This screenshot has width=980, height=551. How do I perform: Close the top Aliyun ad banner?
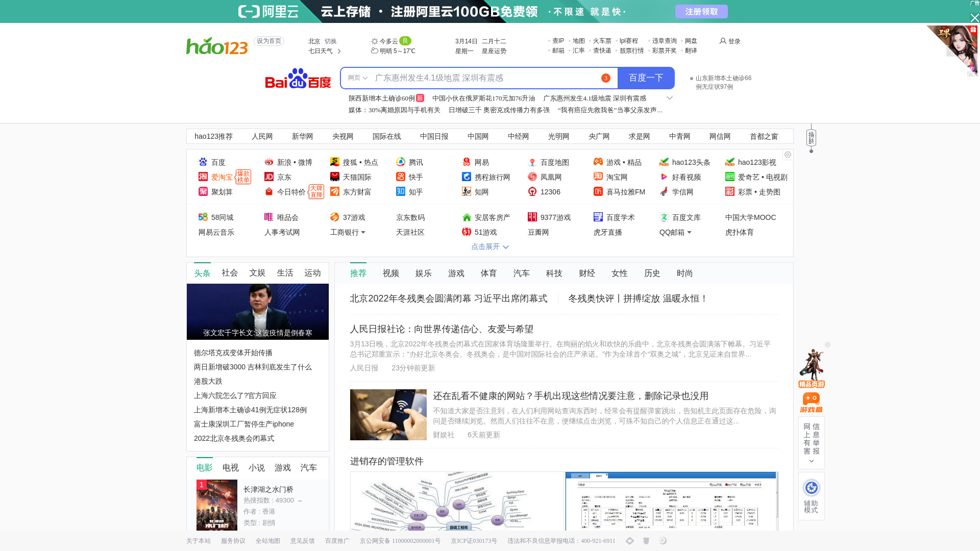[974, 18]
